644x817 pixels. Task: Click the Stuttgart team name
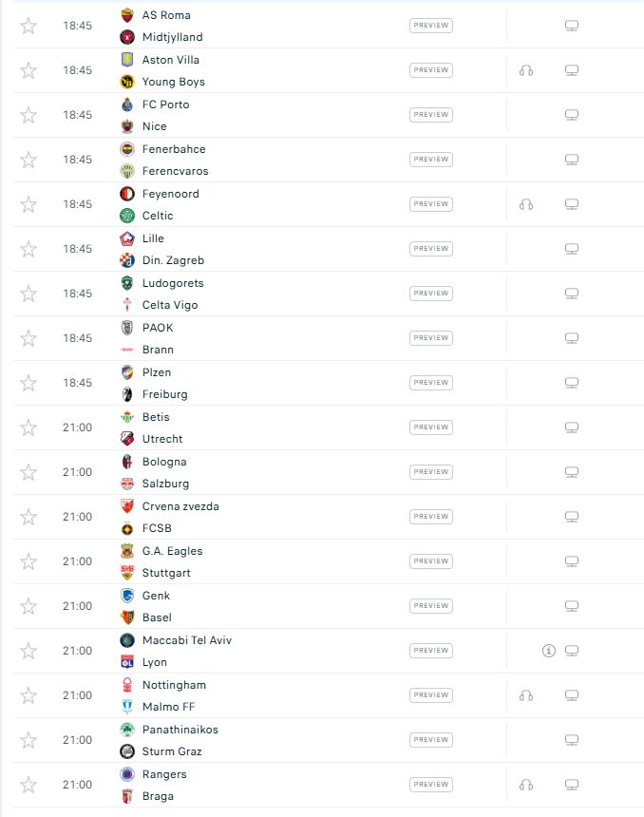[x=165, y=573]
